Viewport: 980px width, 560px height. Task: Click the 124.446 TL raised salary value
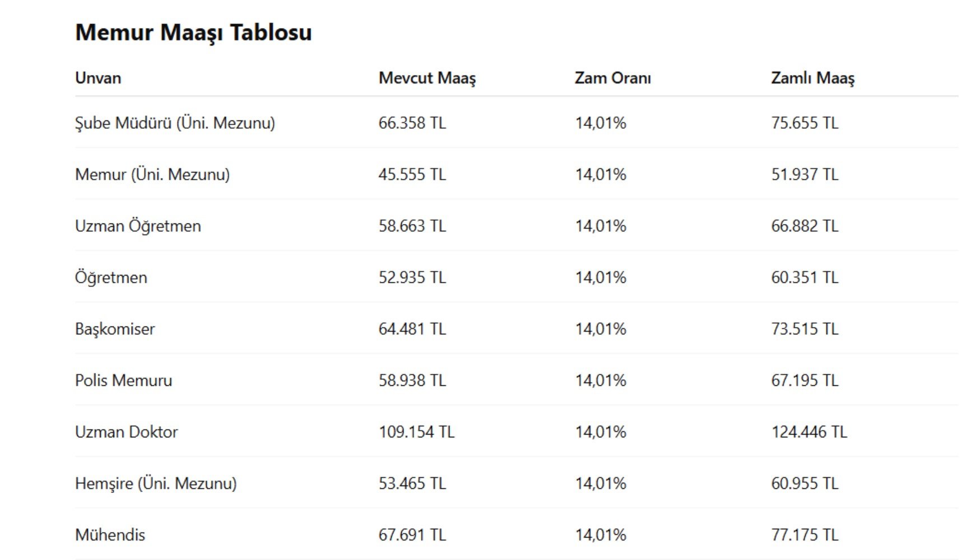click(x=809, y=432)
